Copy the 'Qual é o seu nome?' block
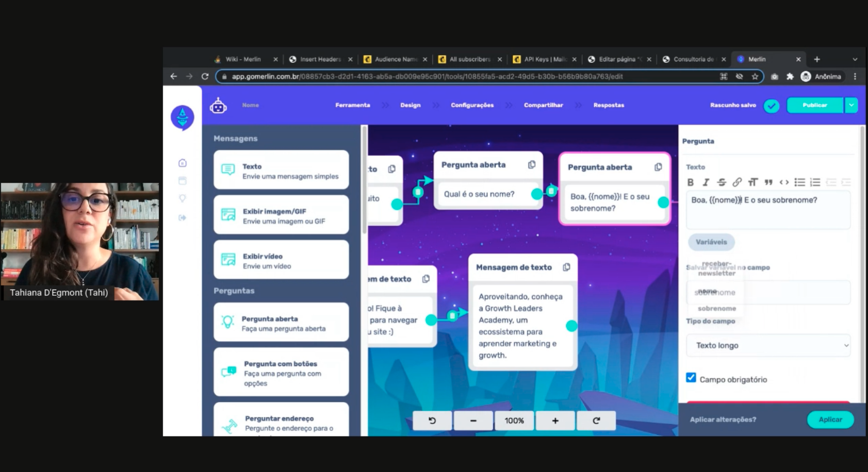868x472 pixels. [x=532, y=164]
